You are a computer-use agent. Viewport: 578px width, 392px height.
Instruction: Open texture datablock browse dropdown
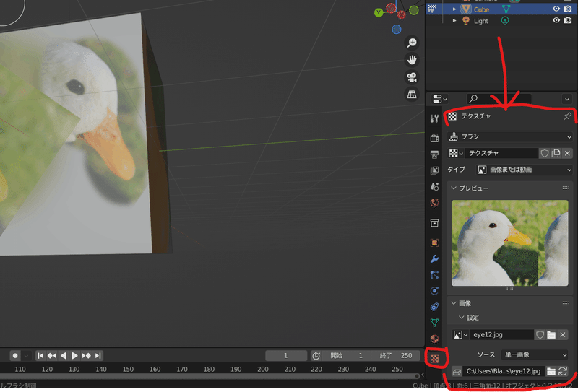(x=456, y=153)
